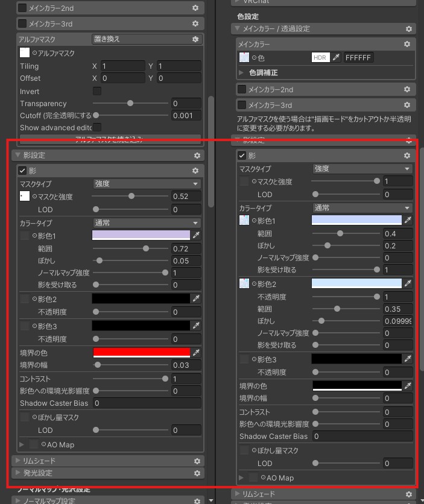Click the HDR color button
Screen dimensions: 424x504
(x=320, y=58)
